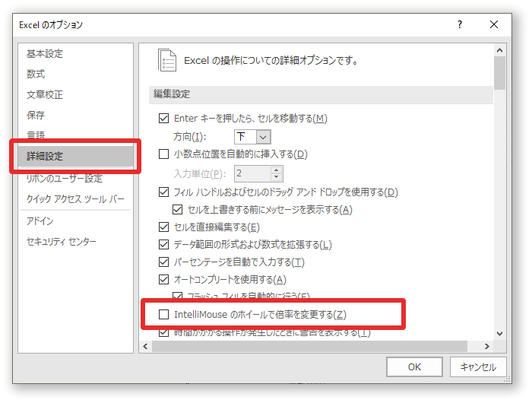Open the 方向 direction dropdown
The image size is (532, 403).
click(x=263, y=137)
